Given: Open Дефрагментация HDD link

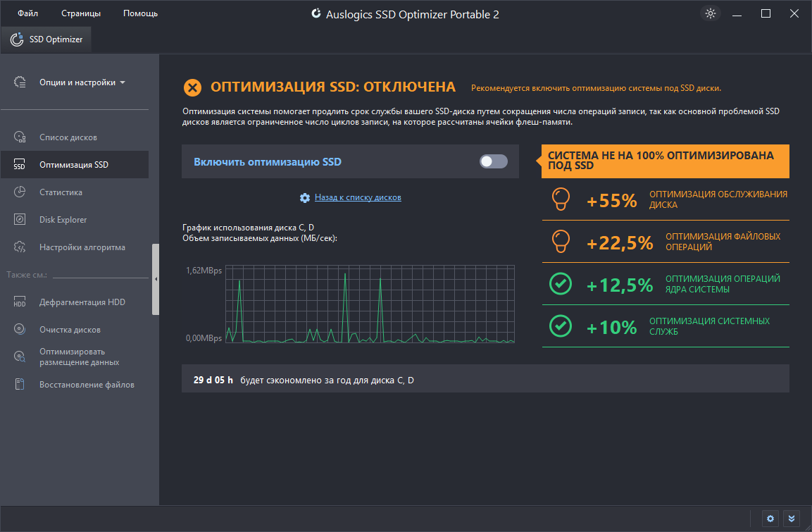Looking at the screenshot, I should point(75,302).
